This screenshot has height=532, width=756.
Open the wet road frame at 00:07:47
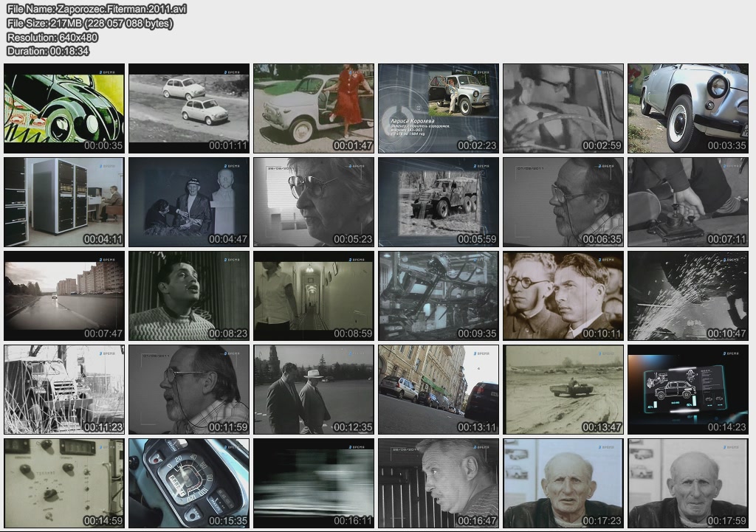(64, 296)
